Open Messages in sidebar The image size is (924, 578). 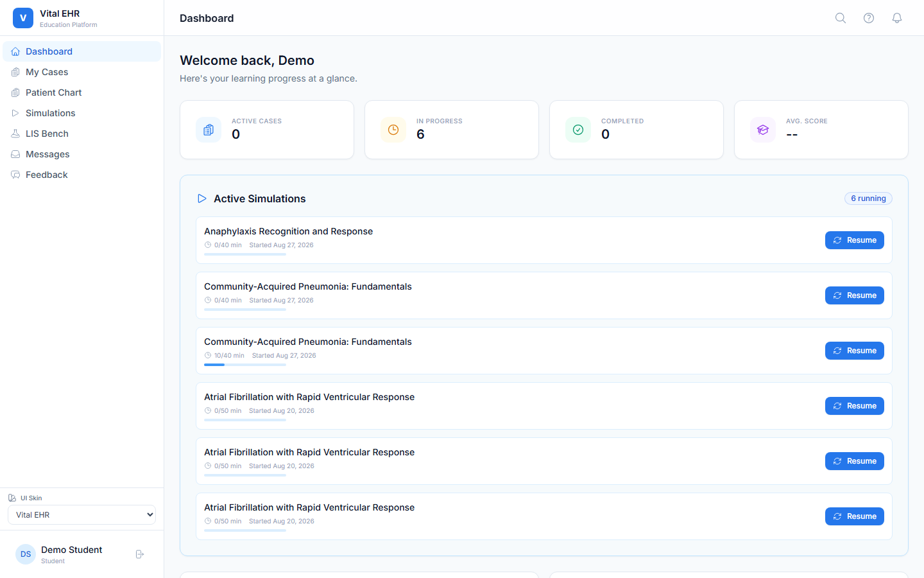click(x=82, y=154)
